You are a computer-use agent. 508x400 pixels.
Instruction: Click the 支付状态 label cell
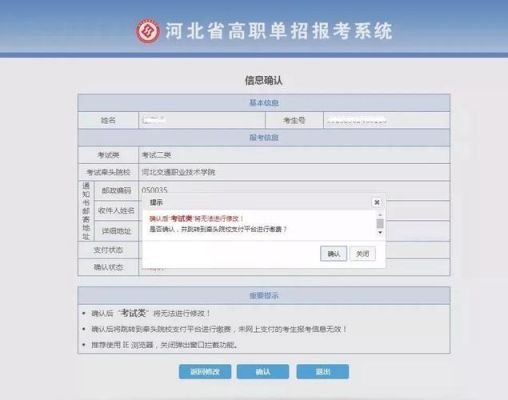[108, 250]
